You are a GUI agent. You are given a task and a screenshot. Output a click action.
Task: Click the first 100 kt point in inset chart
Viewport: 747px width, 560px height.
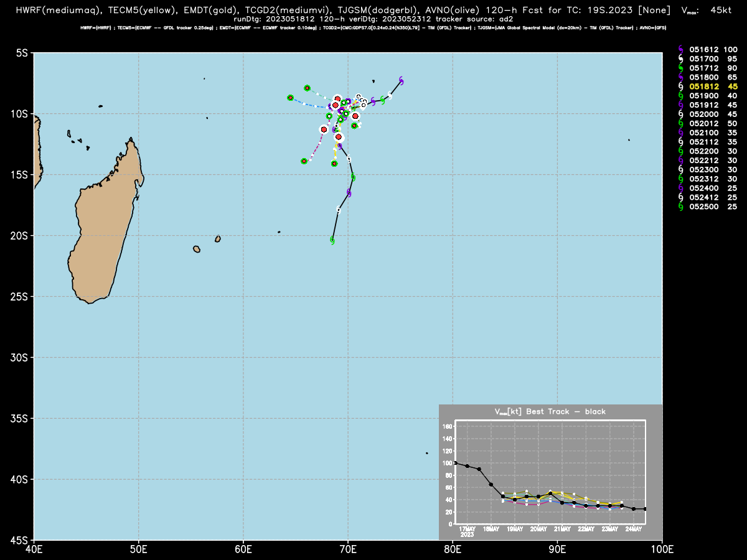coord(456,463)
